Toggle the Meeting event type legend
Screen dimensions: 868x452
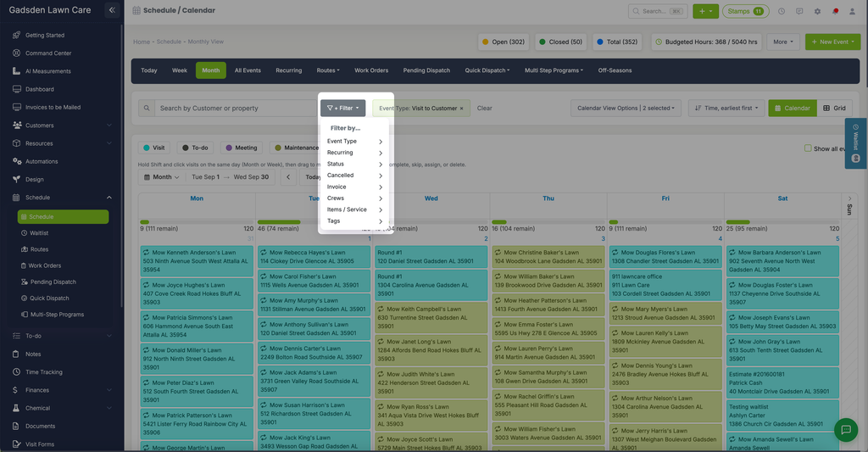coord(242,148)
